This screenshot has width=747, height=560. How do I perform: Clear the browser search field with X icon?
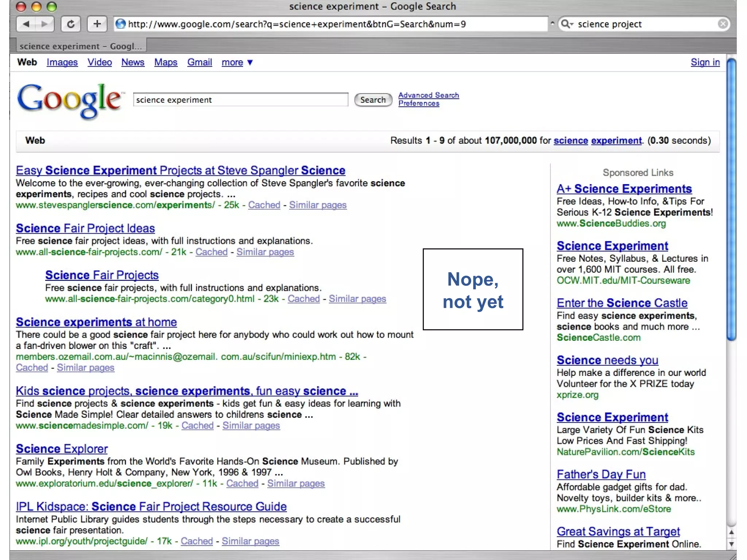click(x=723, y=24)
